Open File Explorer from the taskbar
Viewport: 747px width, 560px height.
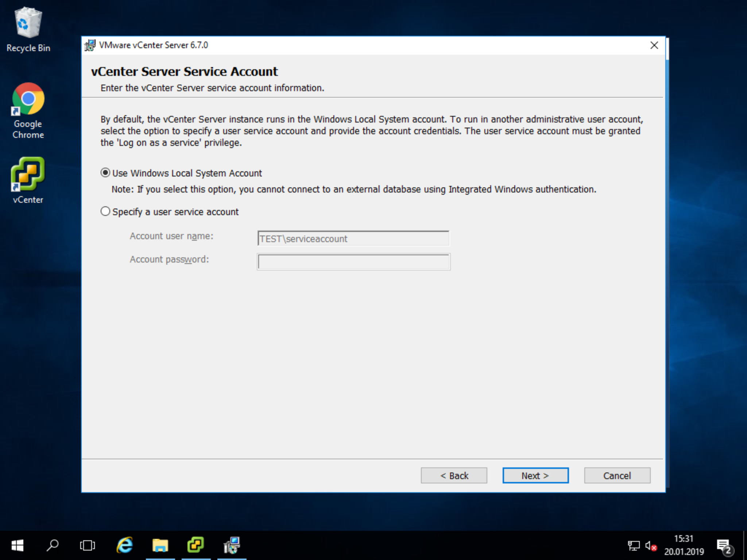(x=160, y=545)
